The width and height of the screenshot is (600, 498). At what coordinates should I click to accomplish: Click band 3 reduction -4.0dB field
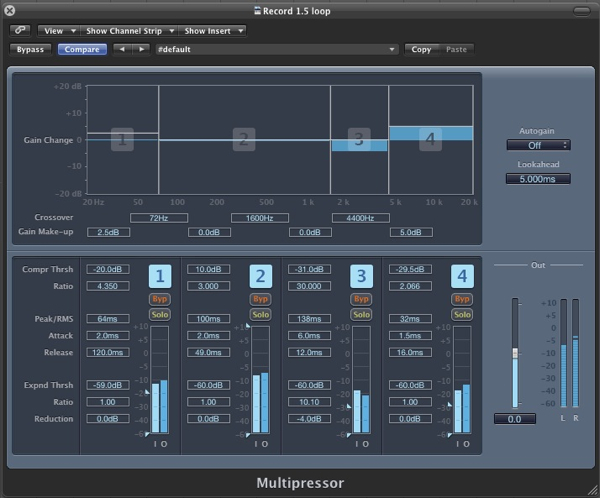click(309, 419)
